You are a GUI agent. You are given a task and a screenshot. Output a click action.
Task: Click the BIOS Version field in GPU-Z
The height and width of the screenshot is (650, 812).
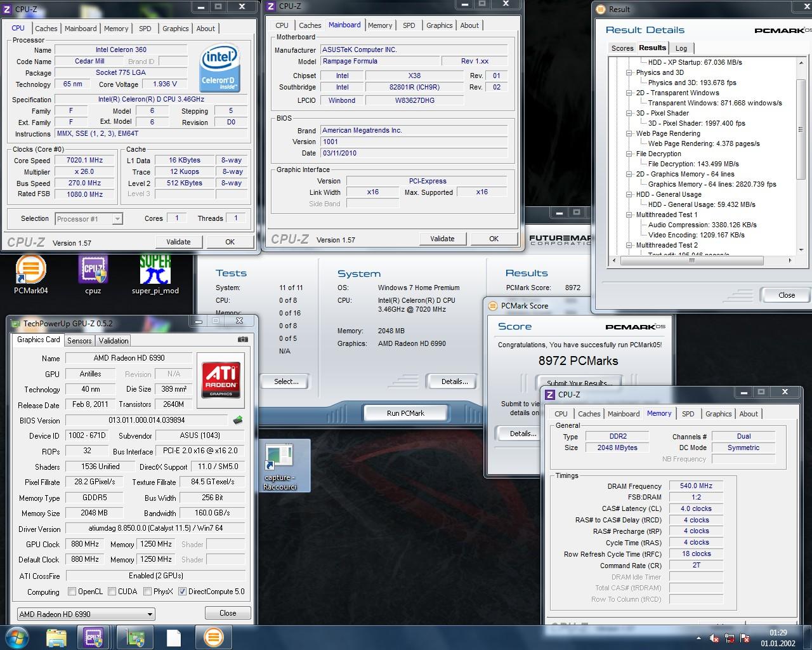pos(147,420)
